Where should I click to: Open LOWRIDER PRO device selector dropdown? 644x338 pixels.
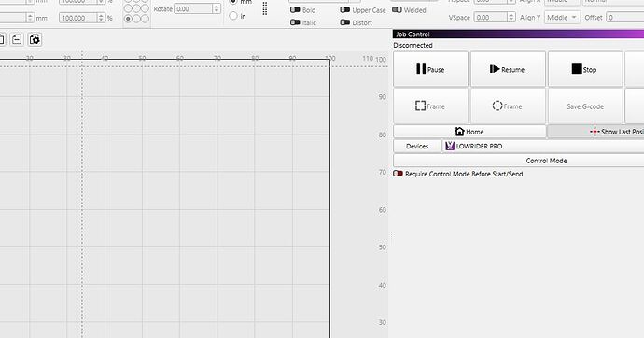pyautogui.click(x=543, y=146)
